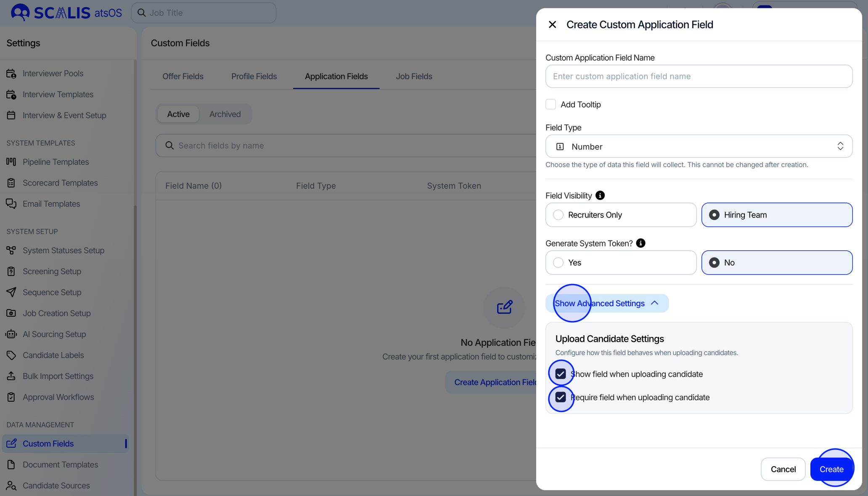Click the Custom Application Field Name input
Viewport: 868px width, 496px height.
coord(699,76)
